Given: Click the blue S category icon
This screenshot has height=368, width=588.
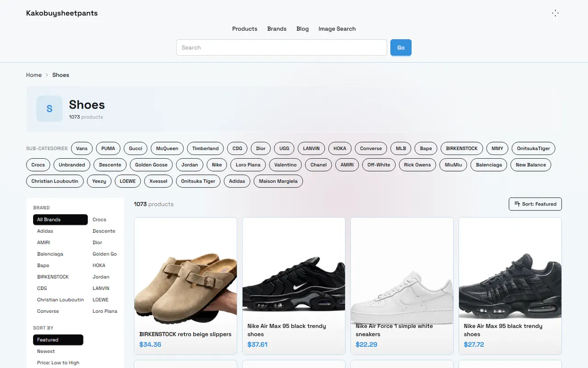Looking at the screenshot, I should pyautogui.click(x=50, y=109).
